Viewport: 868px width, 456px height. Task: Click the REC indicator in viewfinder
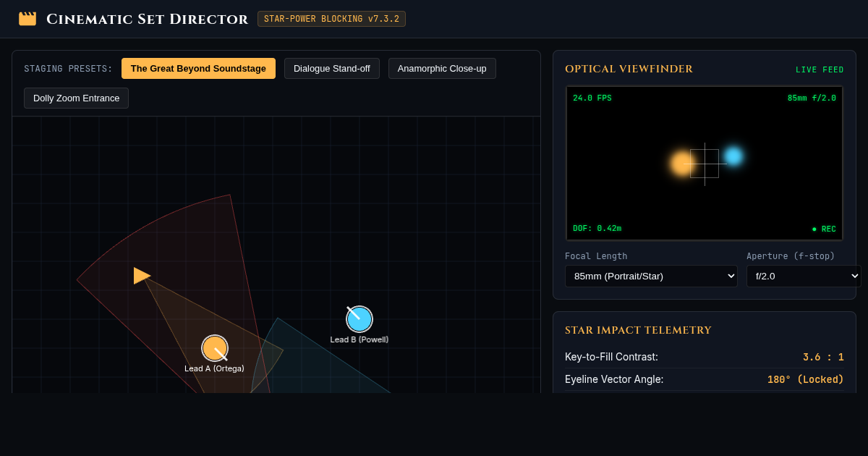(824, 229)
